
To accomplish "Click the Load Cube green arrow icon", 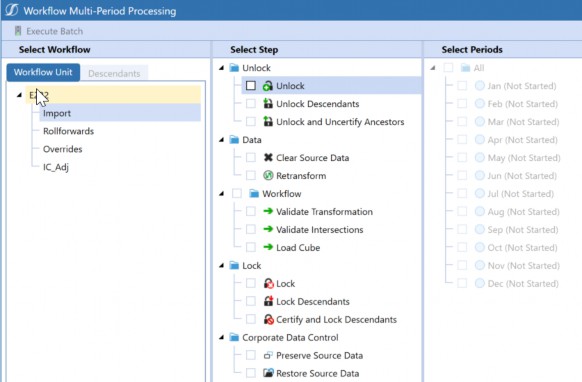I will 268,247.
